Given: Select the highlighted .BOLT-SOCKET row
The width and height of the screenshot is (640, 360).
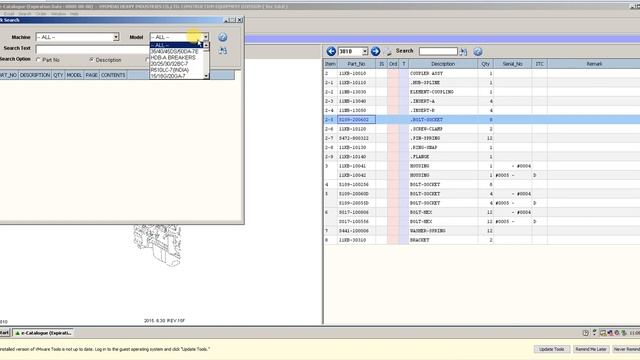Looking at the screenshot, I should (x=482, y=120).
